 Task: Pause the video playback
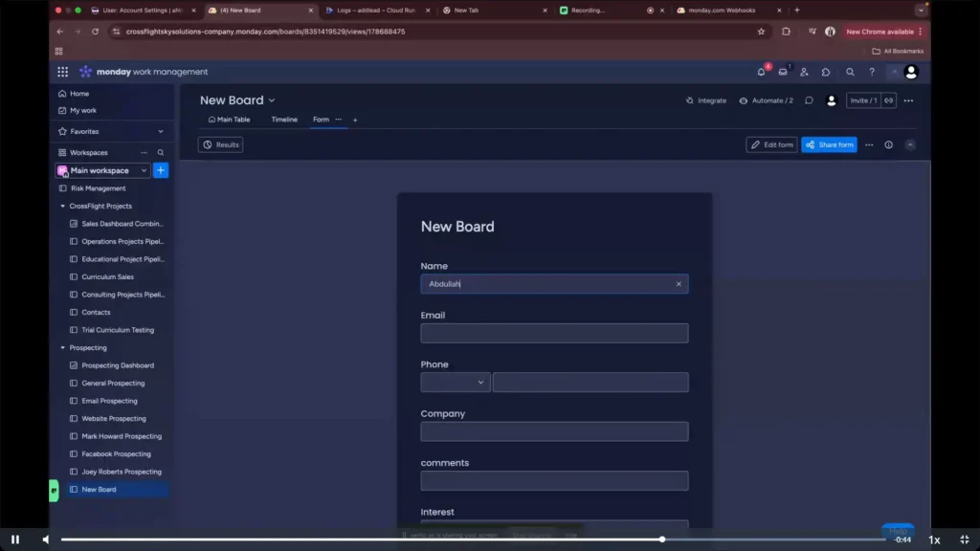(15, 540)
